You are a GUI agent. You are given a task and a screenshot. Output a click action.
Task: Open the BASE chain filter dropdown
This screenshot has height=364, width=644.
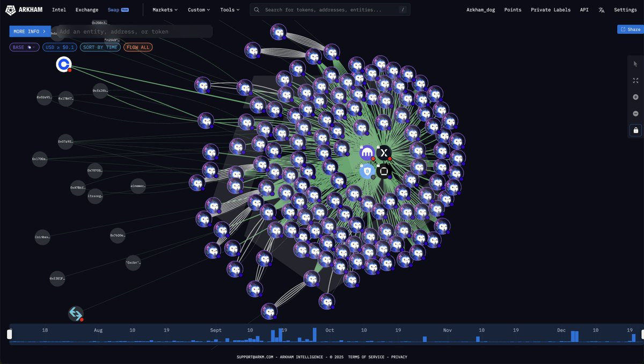pos(24,47)
